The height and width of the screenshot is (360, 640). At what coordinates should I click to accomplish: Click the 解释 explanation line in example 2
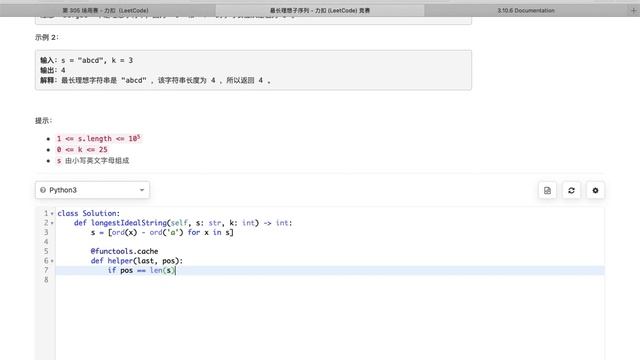[155, 80]
